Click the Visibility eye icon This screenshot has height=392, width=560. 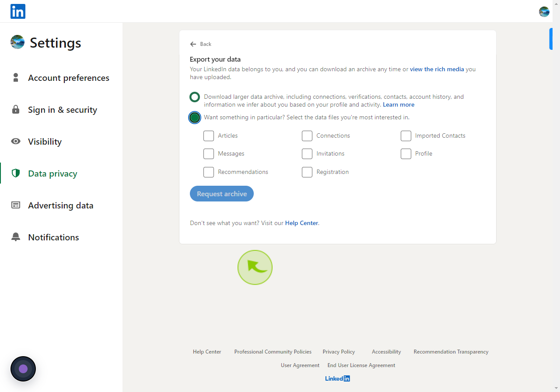point(16,141)
